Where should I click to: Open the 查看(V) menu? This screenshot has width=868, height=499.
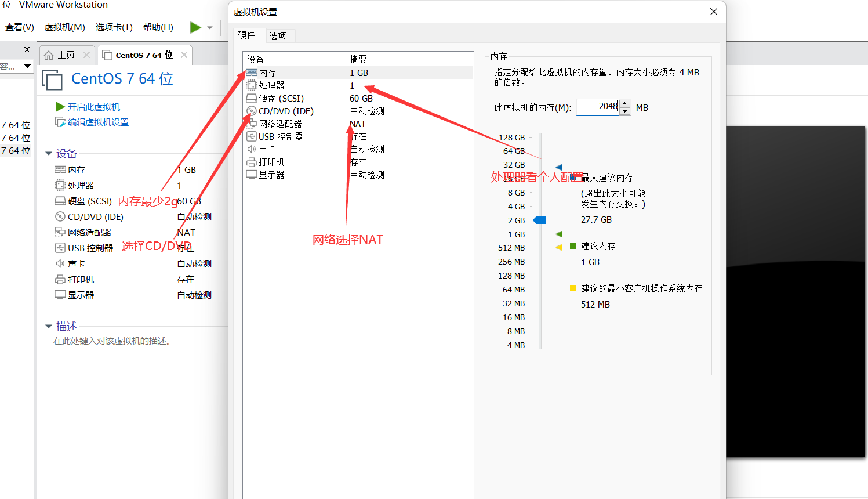pyautogui.click(x=20, y=27)
